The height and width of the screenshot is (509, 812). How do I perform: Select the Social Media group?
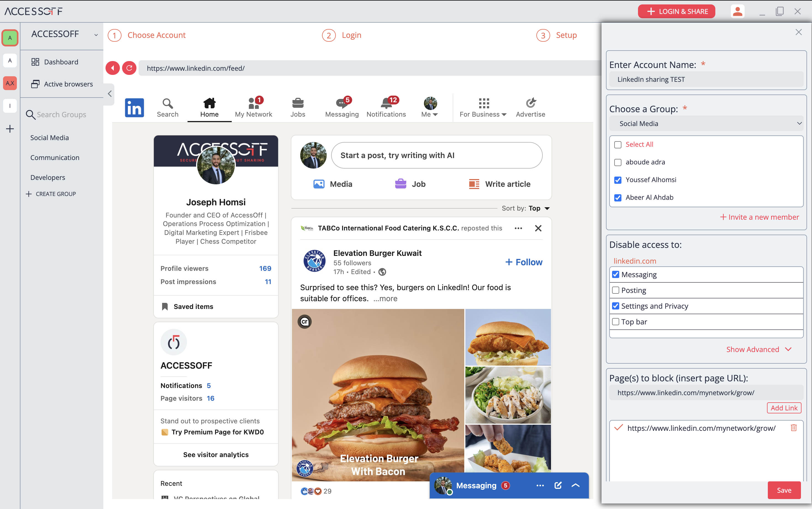point(49,138)
